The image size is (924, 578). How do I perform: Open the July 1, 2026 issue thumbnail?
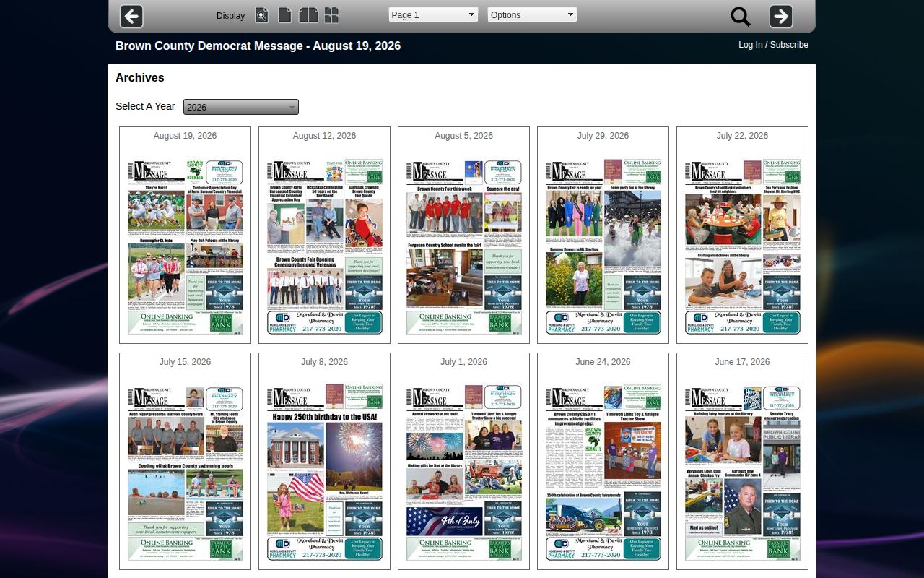(464, 473)
